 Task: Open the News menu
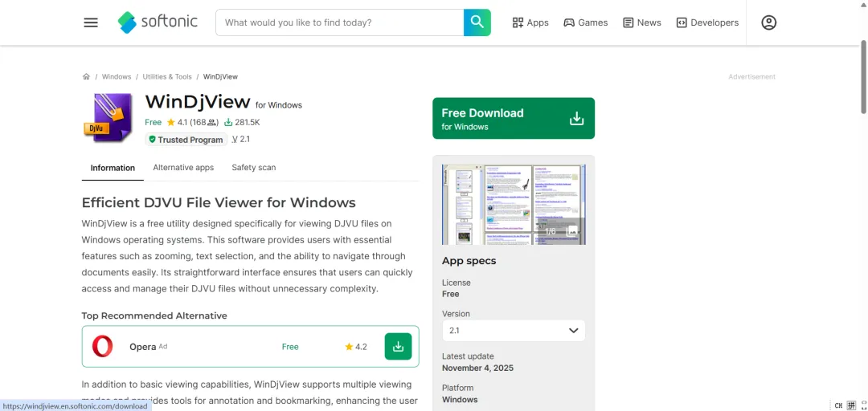(x=642, y=22)
